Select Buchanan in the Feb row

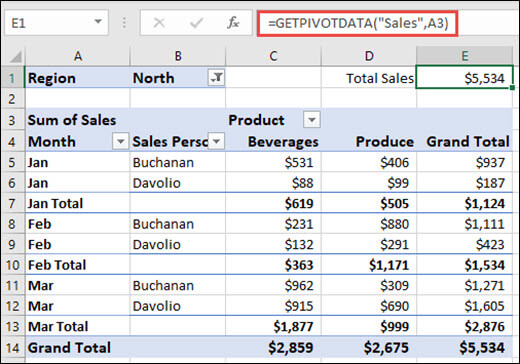coord(178,224)
